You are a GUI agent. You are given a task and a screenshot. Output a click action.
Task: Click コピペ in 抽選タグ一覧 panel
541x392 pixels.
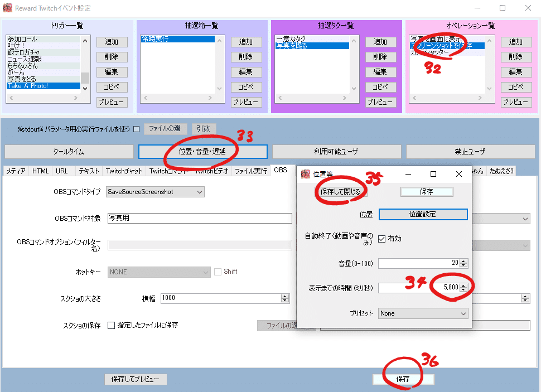point(380,87)
